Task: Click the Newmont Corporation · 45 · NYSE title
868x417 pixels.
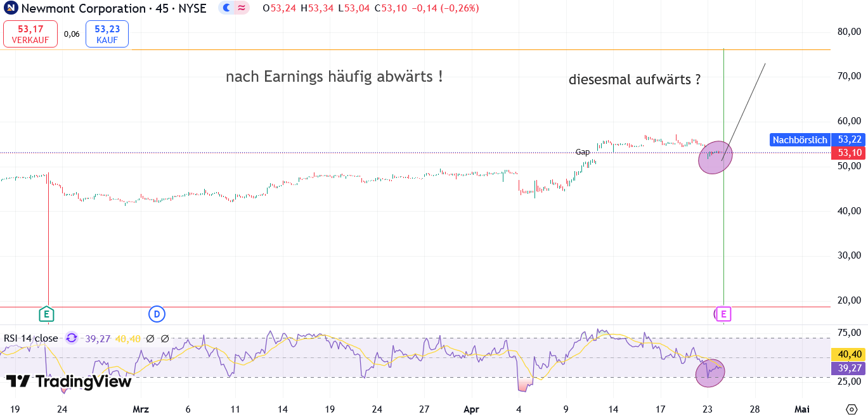Action: (114, 8)
